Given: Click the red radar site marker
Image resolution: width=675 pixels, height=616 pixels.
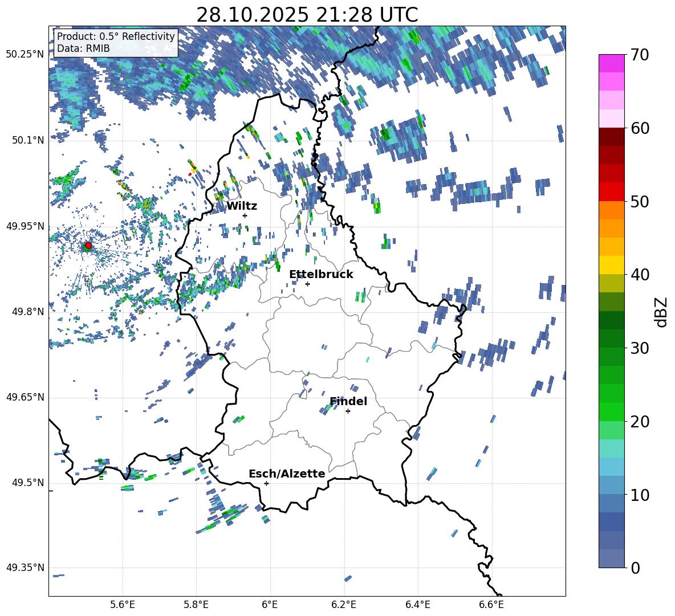Looking at the screenshot, I should click(88, 245).
